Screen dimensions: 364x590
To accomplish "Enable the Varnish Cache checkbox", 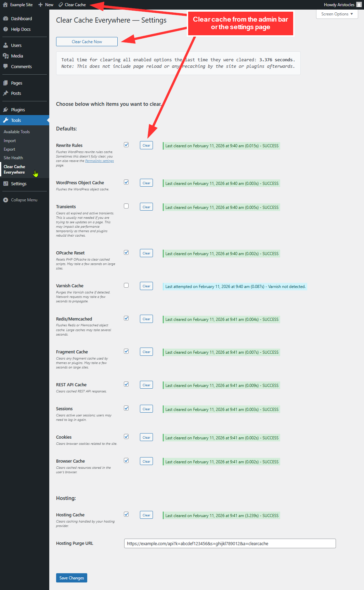I will [126, 285].
